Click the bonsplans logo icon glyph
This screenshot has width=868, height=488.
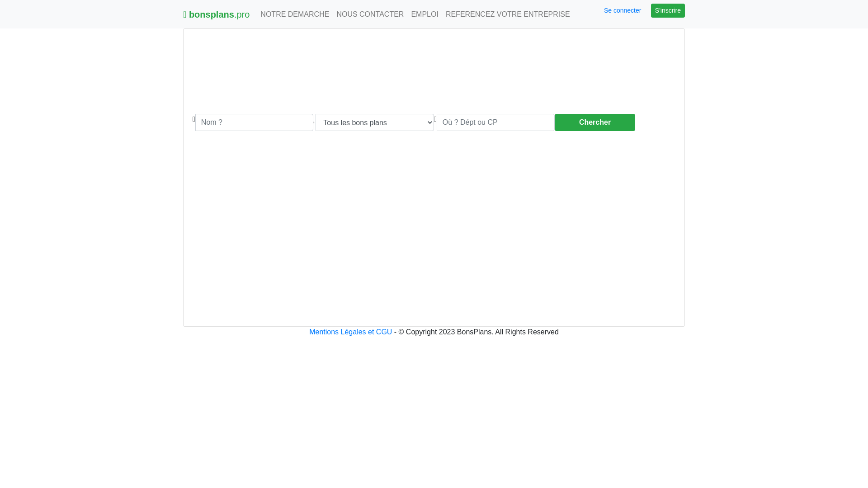185,14
